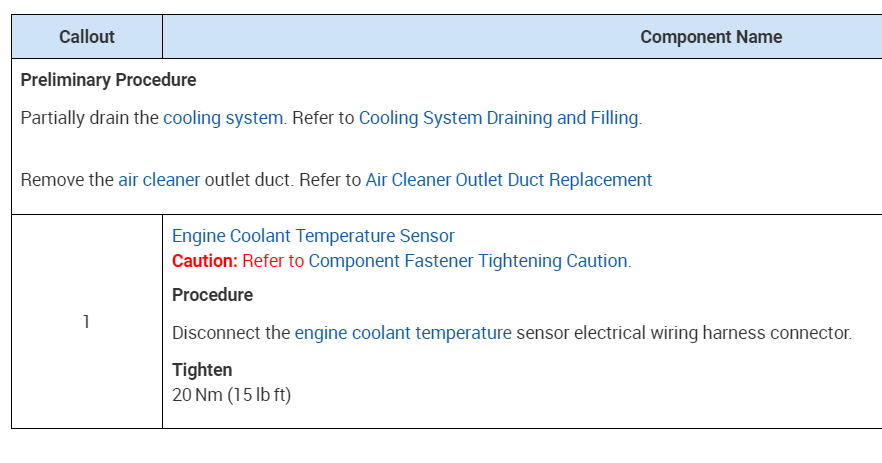Open Air Cleaner Outlet Duct Replacement link
Image resolution: width=882 pixels, height=463 pixels.
click(508, 180)
